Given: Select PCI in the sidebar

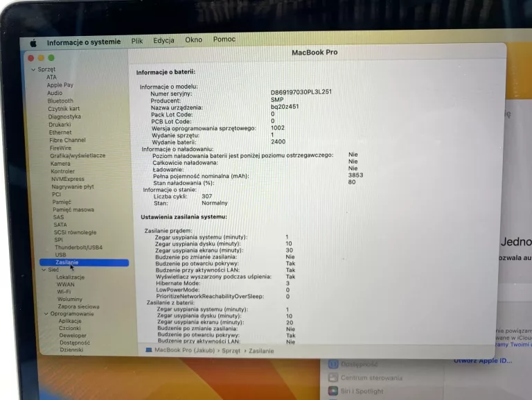Looking at the screenshot, I should tap(56, 194).
